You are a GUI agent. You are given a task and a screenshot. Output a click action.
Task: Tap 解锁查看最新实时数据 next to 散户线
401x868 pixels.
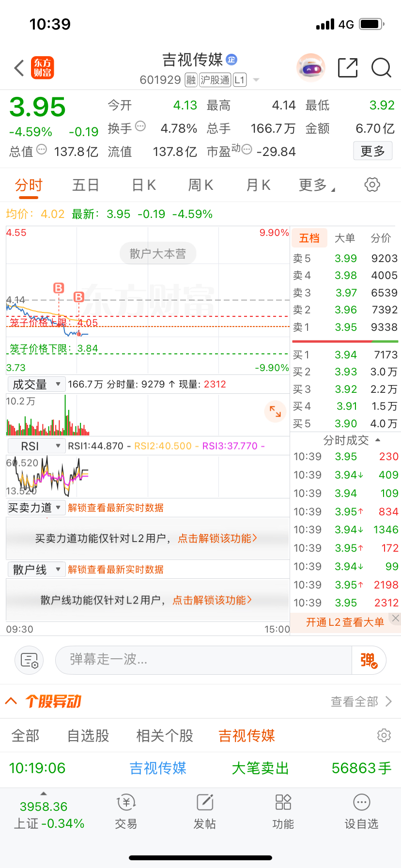[x=116, y=569]
